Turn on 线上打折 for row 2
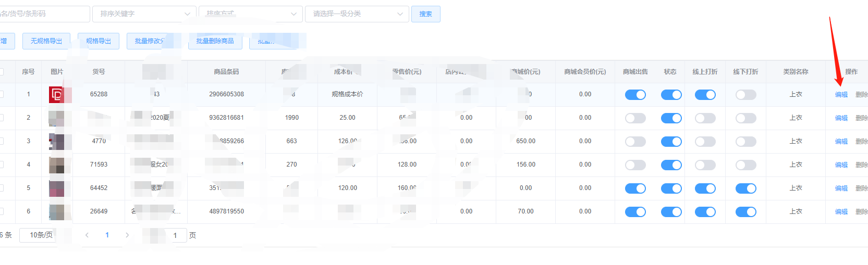The image size is (868, 265). click(x=705, y=118)
